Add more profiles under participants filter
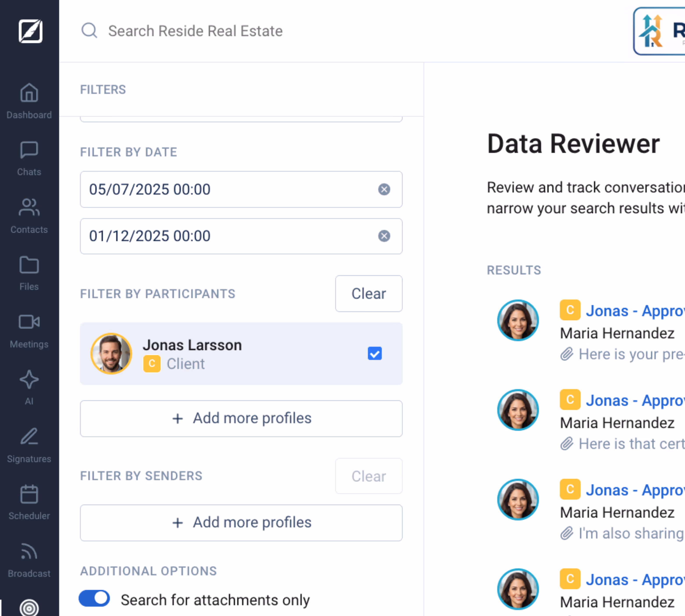Screen dimensions: 685x616 pyautogui.click(x=241, y=418)
